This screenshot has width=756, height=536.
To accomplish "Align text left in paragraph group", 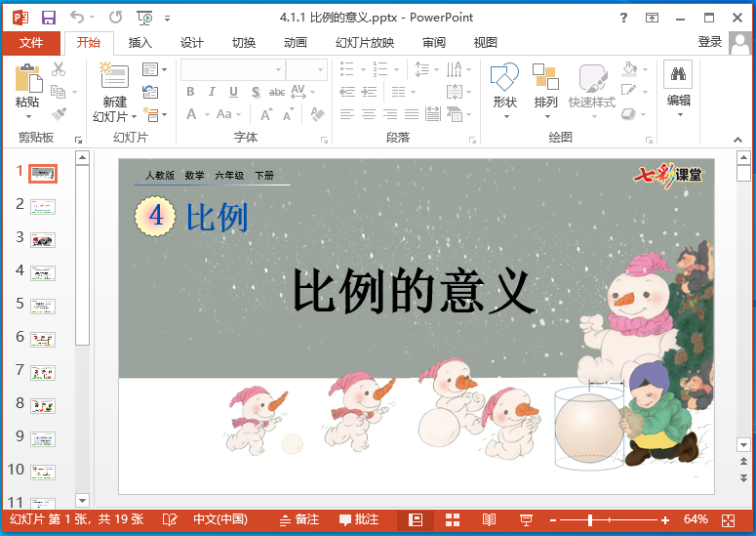I will tap(347, 114).
